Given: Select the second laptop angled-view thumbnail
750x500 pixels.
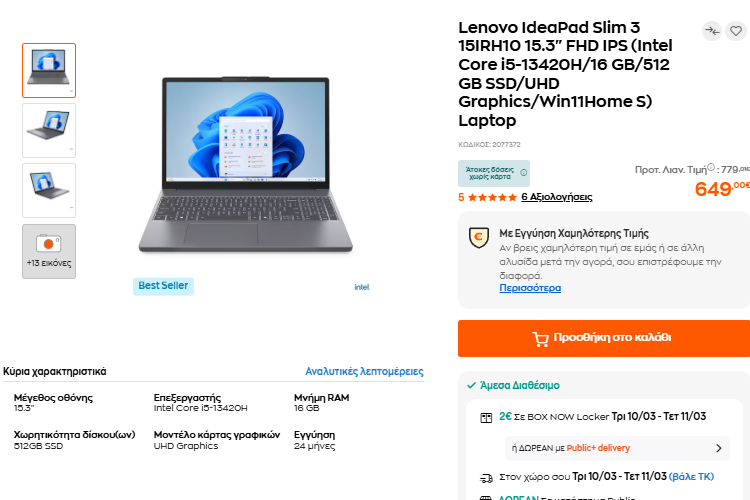Looking at the screenshot, I should (49, 130).
